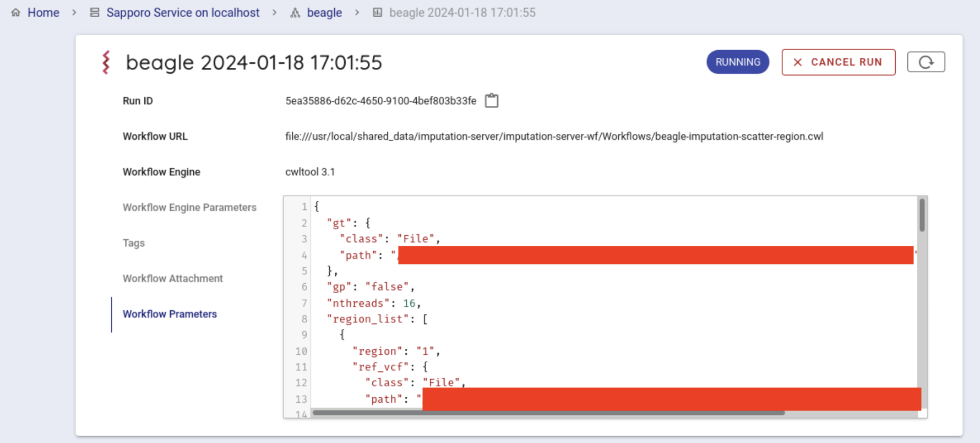Click the vertical scrollbar in the code viewer
Viewport: 980px width, 443px height.
922,216
